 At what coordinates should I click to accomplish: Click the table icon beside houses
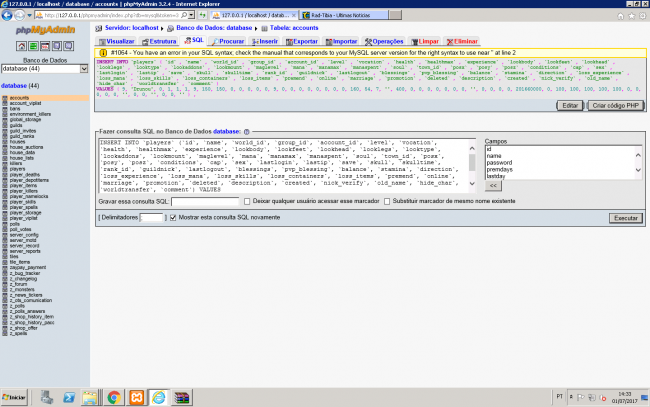click(5, 142)
